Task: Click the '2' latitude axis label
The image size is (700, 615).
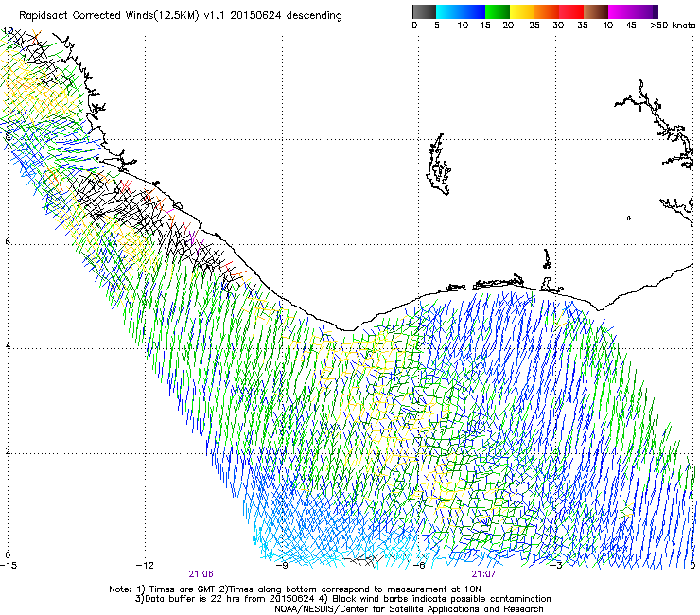Action: (8, 450)
